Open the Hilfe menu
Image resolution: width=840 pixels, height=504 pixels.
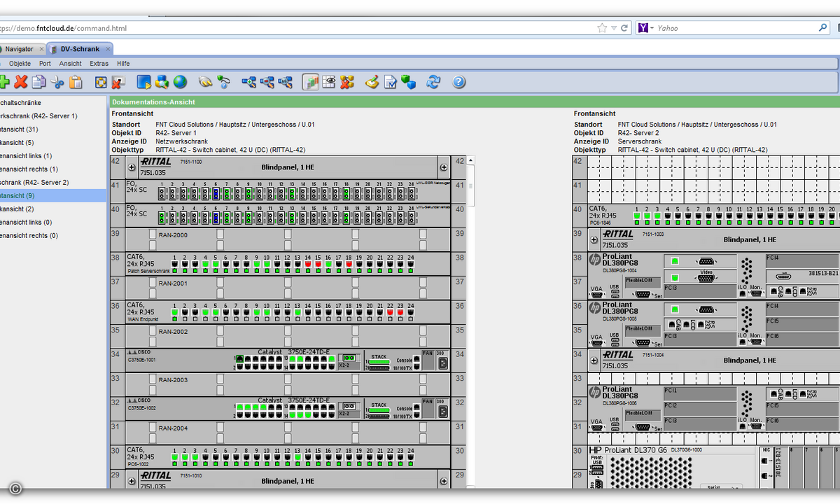[x=123, y=64]
